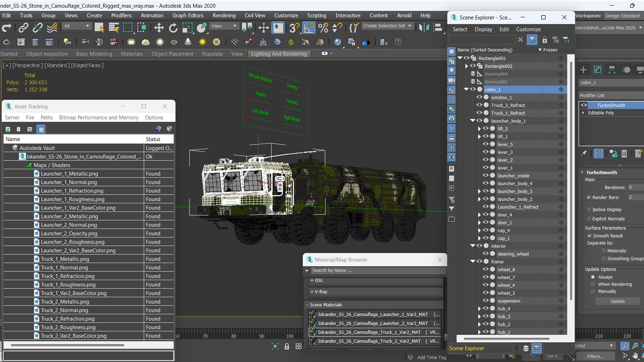Open the Rendering menu
Screen dimensions: 644x362
click(224, 15)
